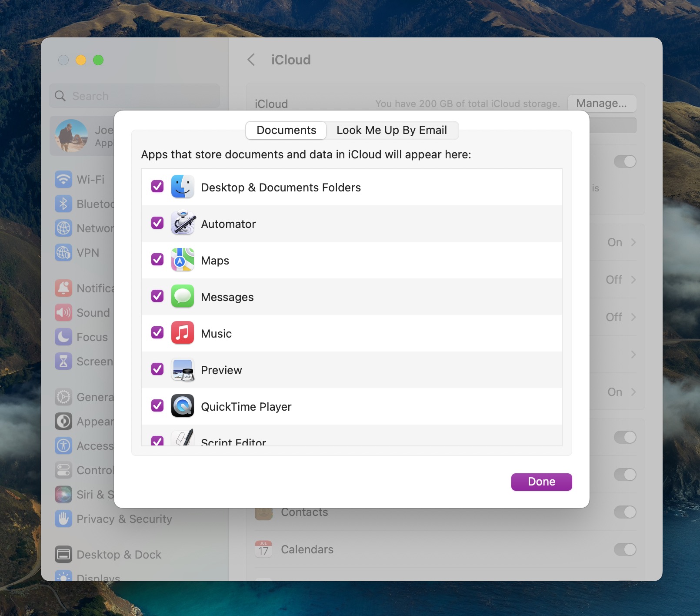
Task: Click the Search field in the sidebar
Action: [134, 96]
